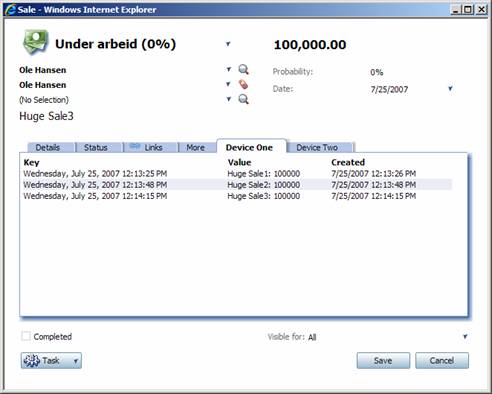492x394 pixels.
Task: Click the 100,000.00 amount field
Action: tap(310, 45)
